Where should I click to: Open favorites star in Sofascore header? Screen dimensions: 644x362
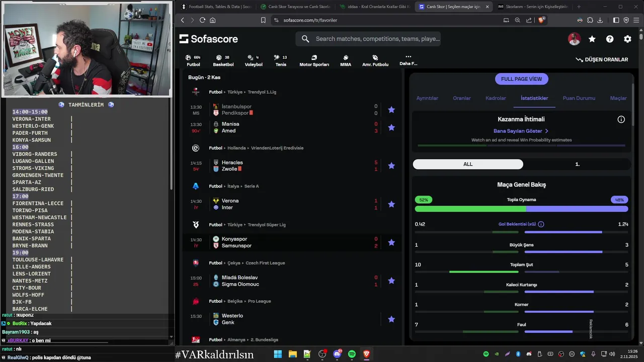pyautogui.click(x=592, y=39)
